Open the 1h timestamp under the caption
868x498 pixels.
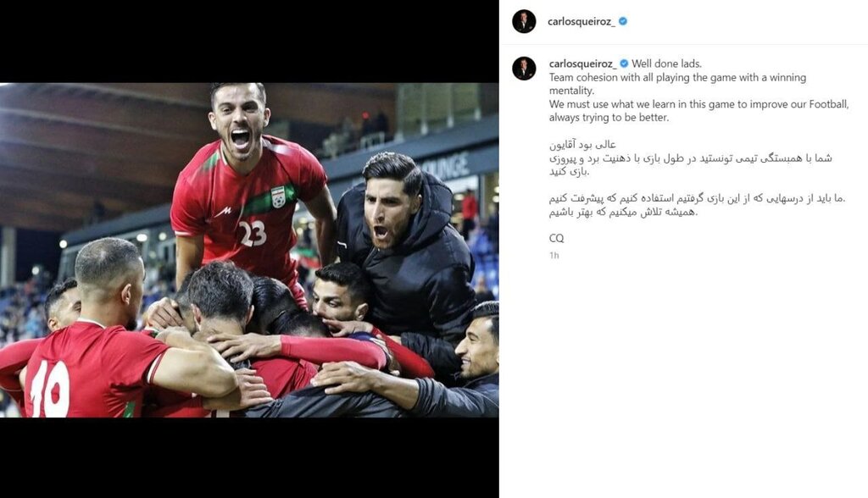(554, 256)
